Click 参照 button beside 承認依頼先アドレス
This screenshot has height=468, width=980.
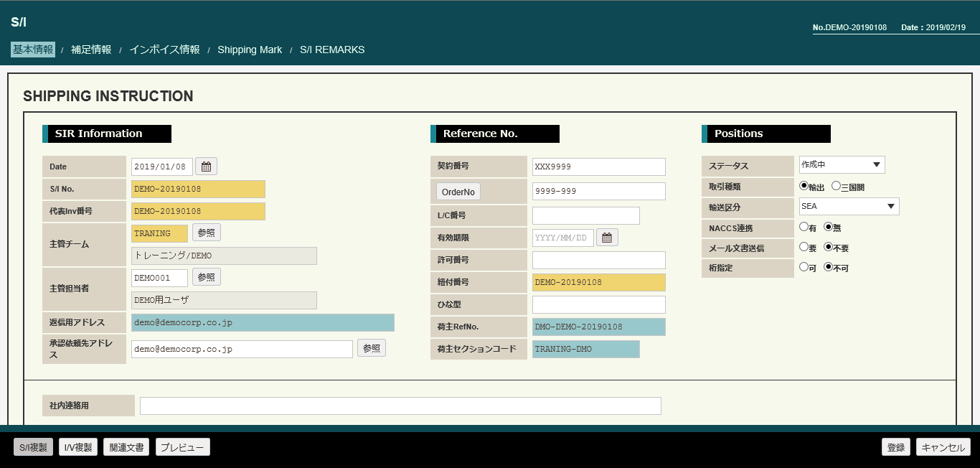tap(372, 348)
